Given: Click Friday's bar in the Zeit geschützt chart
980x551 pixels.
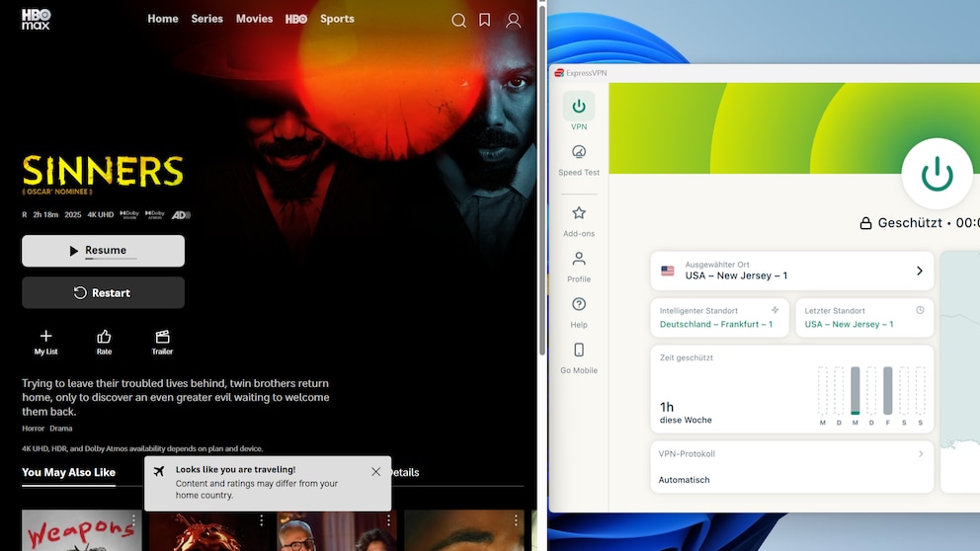Looking at the screenshot, I should point(887,391).
